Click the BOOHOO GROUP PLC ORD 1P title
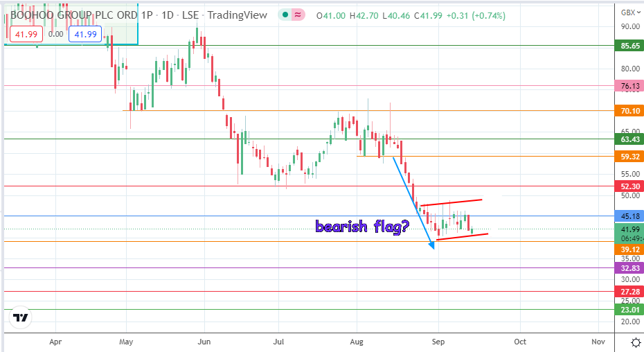This screenshot has width=644, height=352. pos(81,15)
